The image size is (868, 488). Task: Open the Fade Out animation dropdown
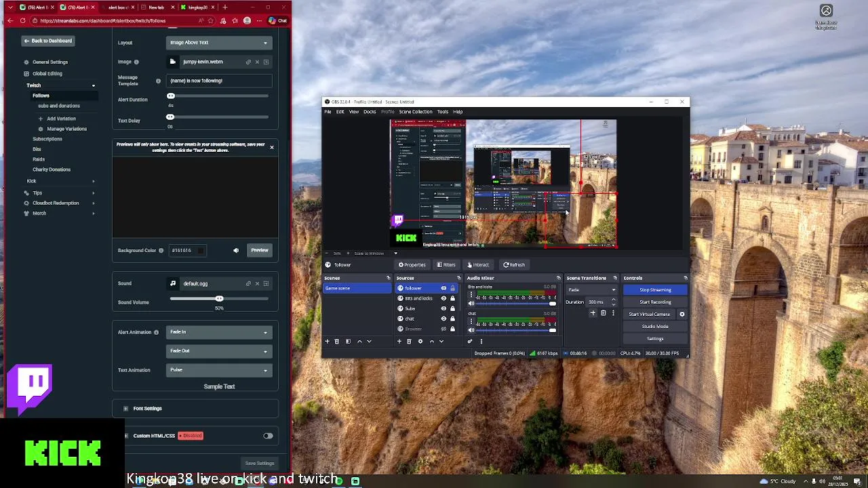[x=219, y=351]
